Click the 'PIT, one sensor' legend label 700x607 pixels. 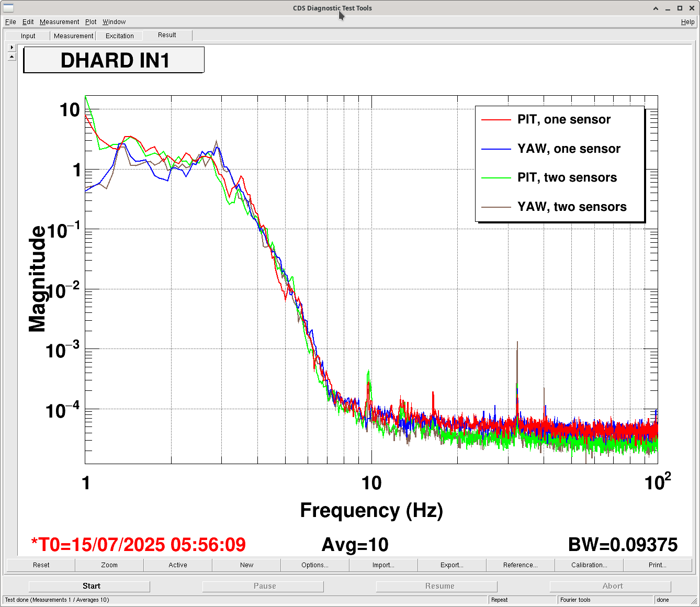(x=564, y=120)
